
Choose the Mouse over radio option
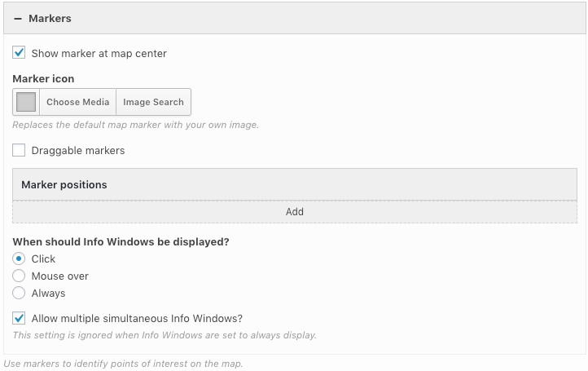click(x=19, y=276)
